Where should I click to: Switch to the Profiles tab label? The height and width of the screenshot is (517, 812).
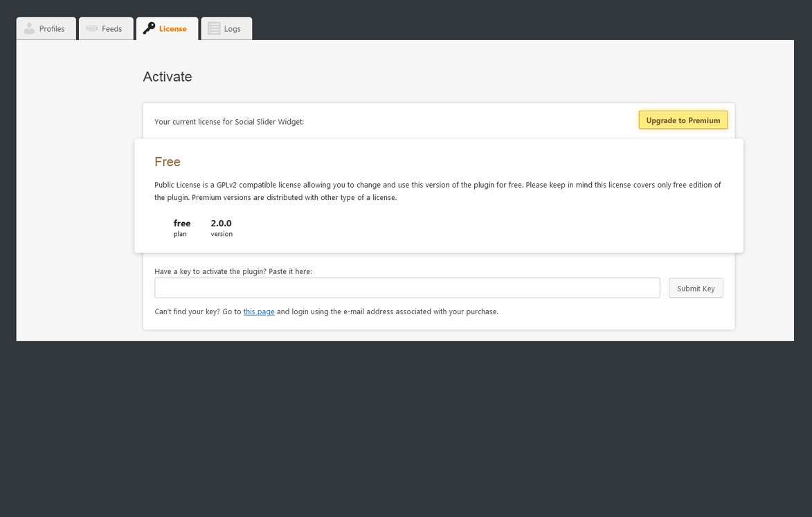coord(52,29)
